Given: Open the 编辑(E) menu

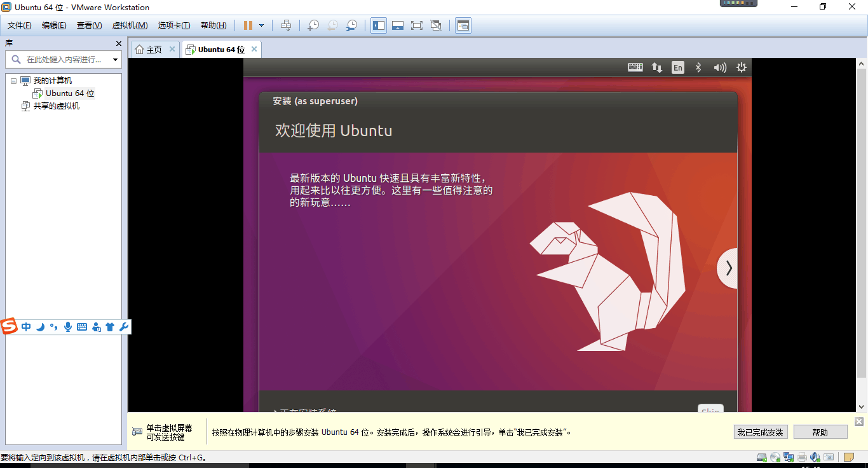Looking at the screenshot, I should coord(54,25).
